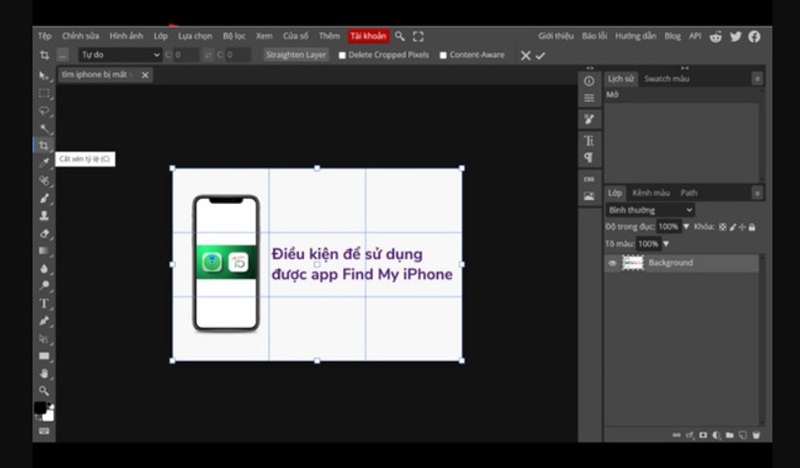Viewport: 800px width, 468px height.
Task: Click the red Tài khoản button
Action: (368, 36)
